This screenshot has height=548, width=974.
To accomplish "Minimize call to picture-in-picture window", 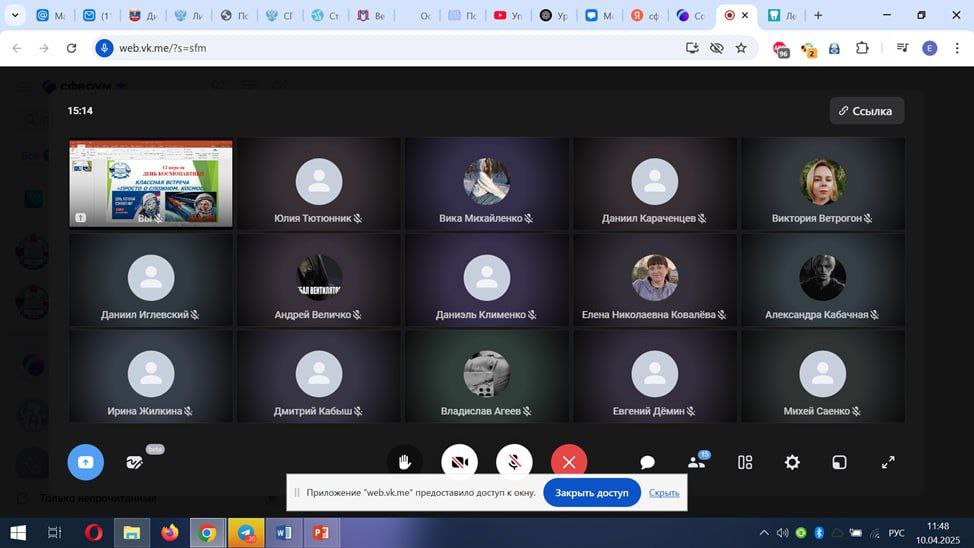I will [840, 462].
